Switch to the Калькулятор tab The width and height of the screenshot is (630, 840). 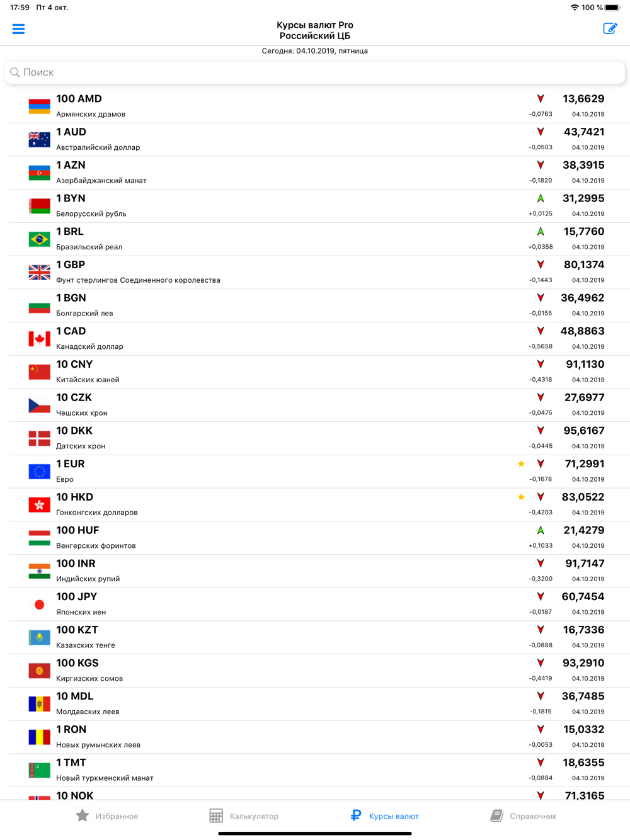click(244, 816)
